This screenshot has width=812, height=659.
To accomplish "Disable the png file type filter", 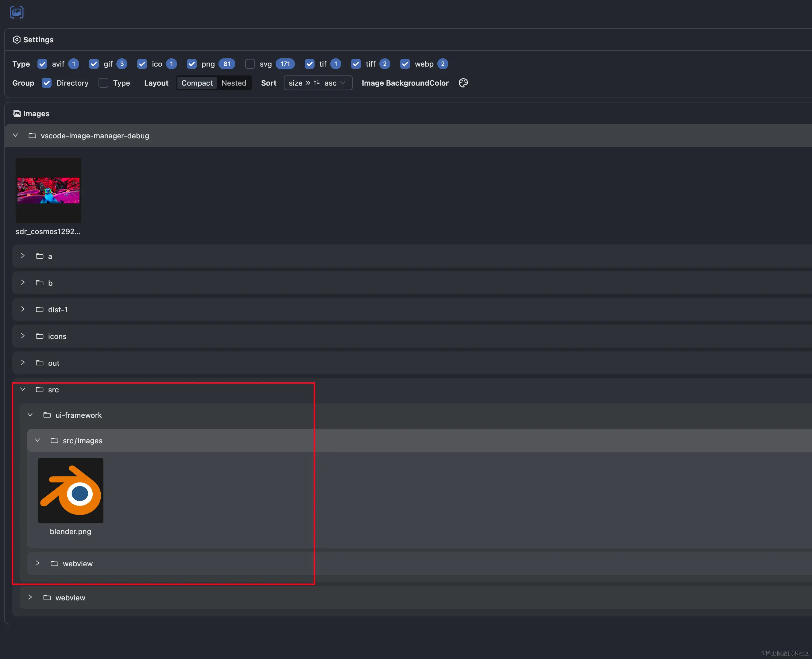I will pyautogui.click(x=191, y=64).
